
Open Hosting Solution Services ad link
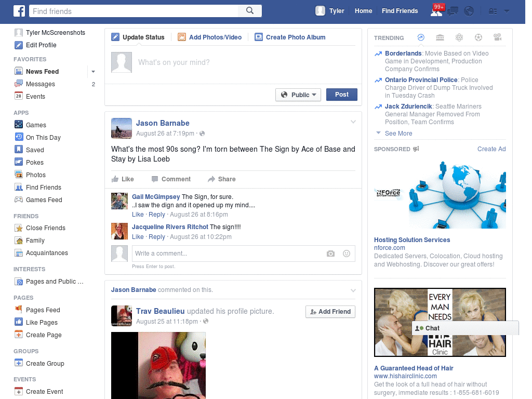point(412,240)
